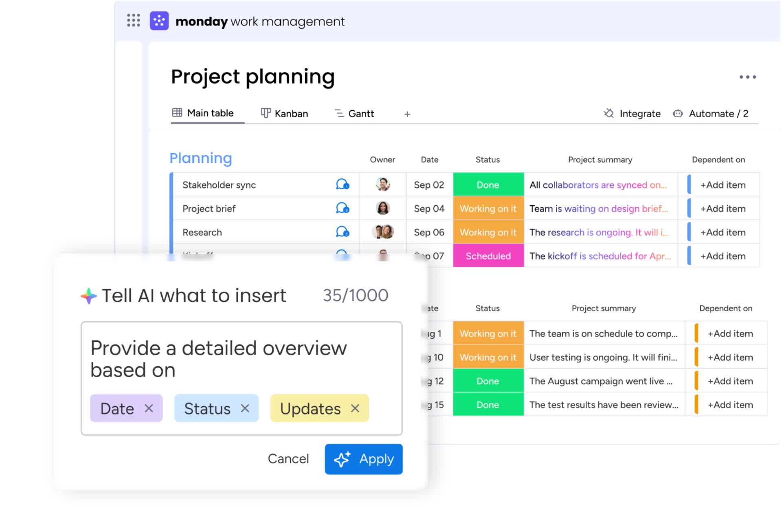This screenshot has width=782, height=532.
Task: Remove the Date tag chip
Action: click(x=149, y=408)
